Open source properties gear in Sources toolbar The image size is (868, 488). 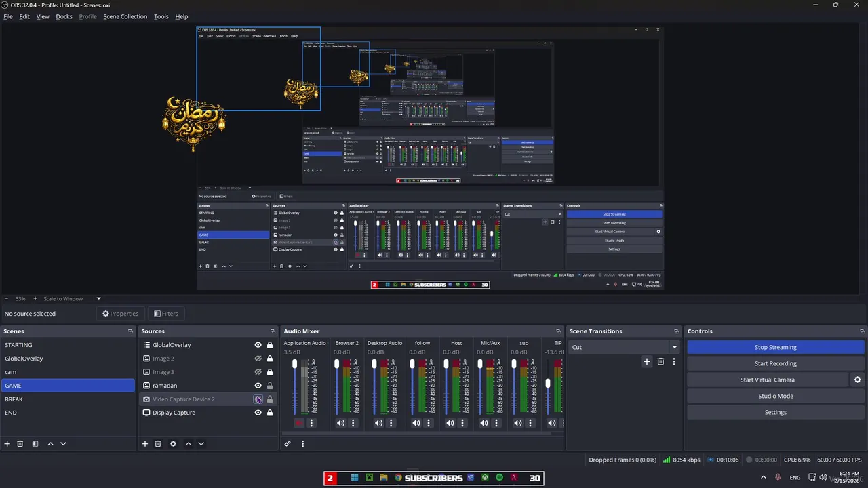coord(173,444)
